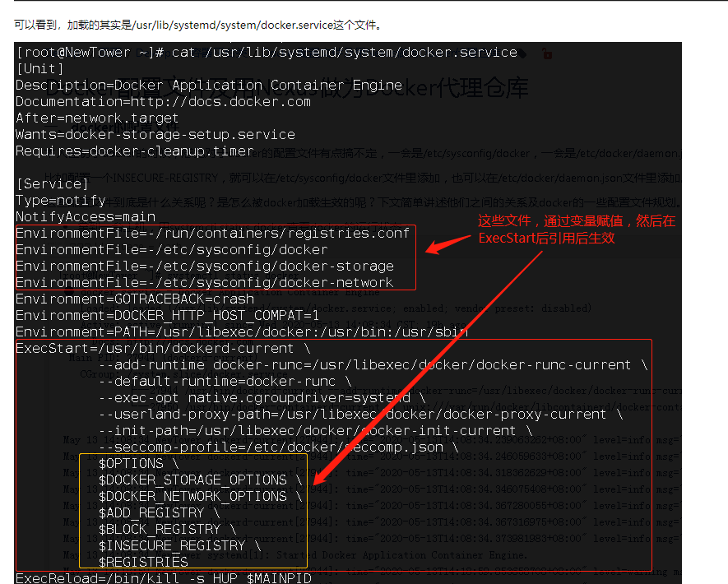Viewport: 728px width, 584px height.
Task: Click the Type=notify line
Action: point(58,200)
